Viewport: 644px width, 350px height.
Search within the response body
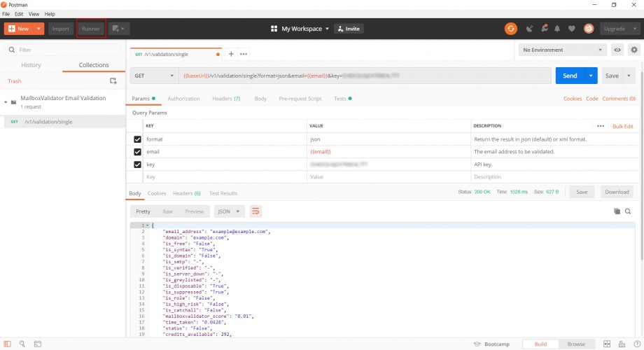pos(628,211)
